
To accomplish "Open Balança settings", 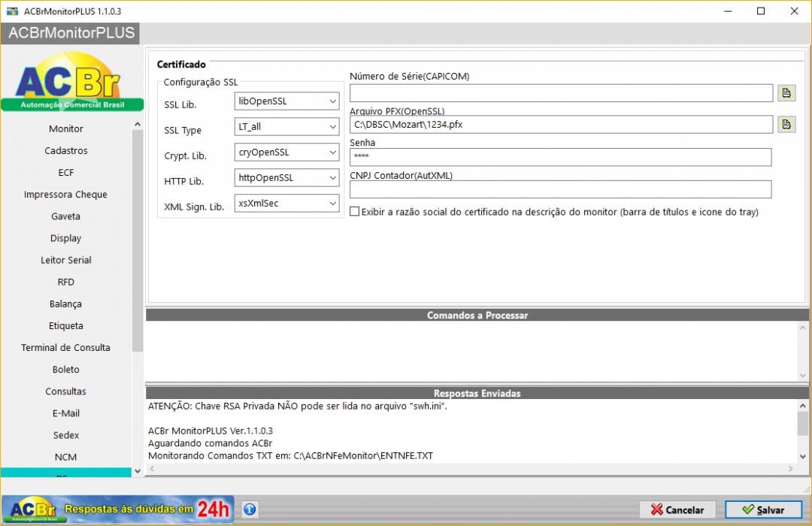I will click(65, 304).
